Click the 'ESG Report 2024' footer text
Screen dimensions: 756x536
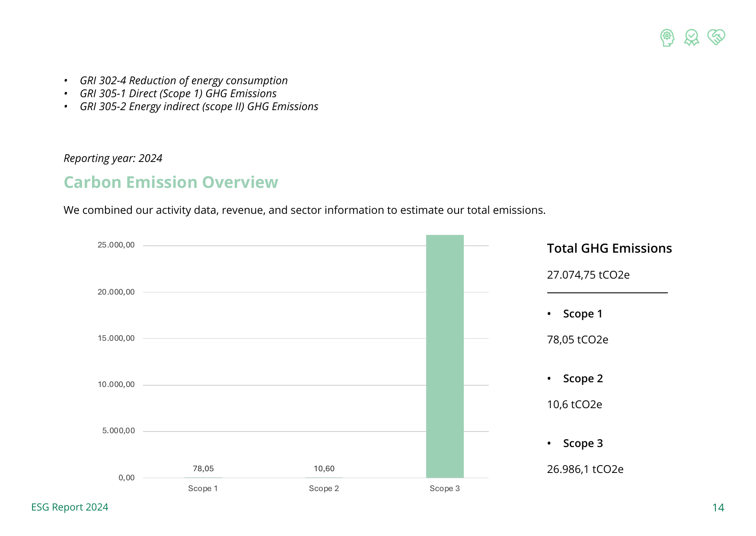tap(70, 507)
